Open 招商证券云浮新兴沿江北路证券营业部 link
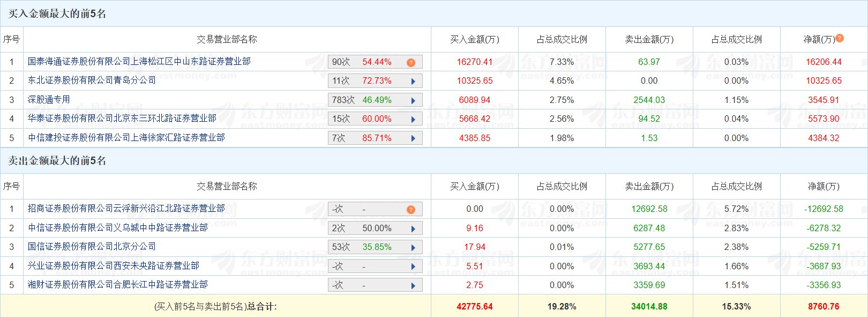Image resolution: width=868 pixels, height=317 pixels. tap(126, 209)
